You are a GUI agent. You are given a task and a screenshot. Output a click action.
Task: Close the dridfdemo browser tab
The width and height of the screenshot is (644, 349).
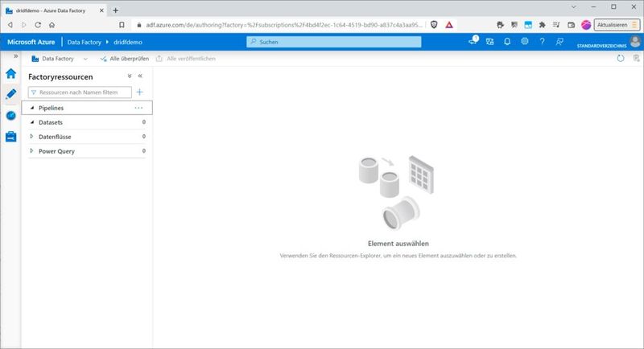pos(101,10)
